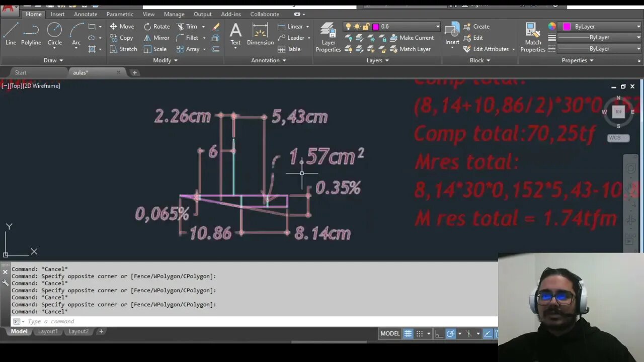Open the ByLayer lineweight dropdown
This screenshot has height=362, width=644.
click(639, 38)
